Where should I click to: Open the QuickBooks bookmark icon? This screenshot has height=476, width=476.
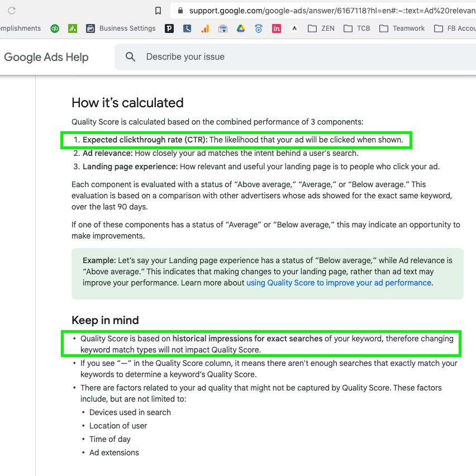[x=54, y=28]
